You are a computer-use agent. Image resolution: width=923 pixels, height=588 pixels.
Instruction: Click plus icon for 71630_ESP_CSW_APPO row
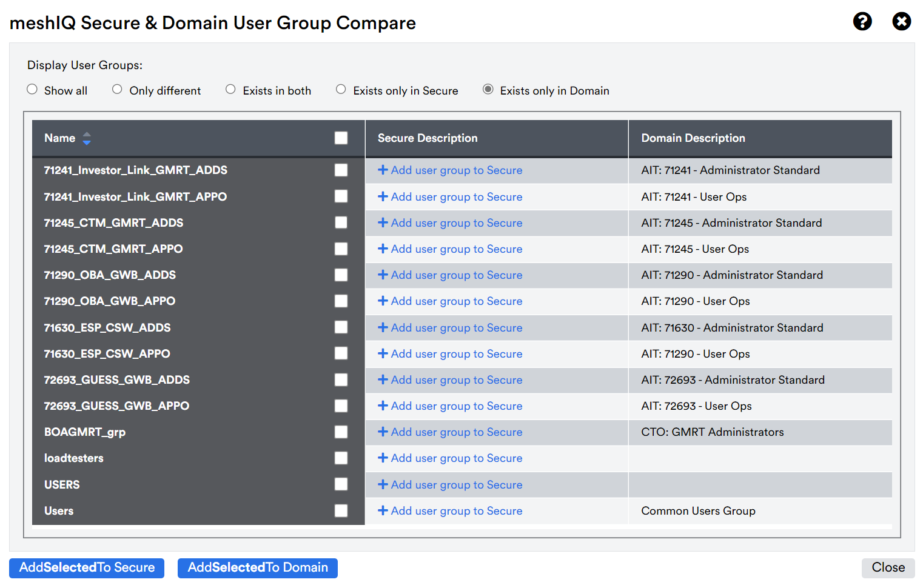point(383,354)
